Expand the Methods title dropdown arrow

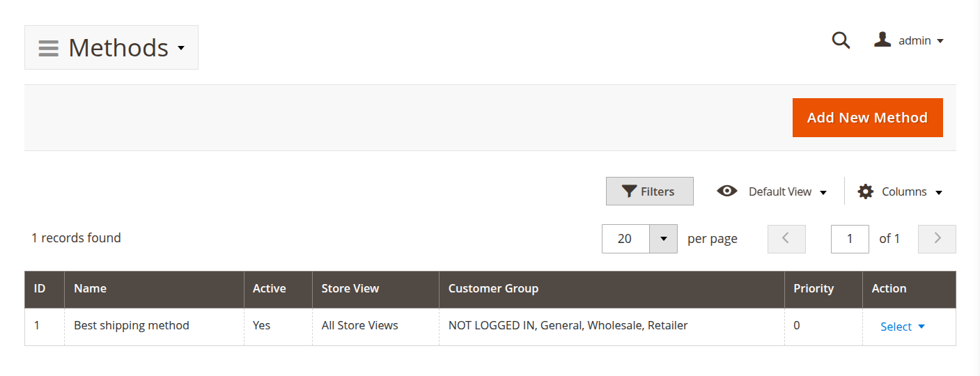pyautogui.click(x=181, y=48)
